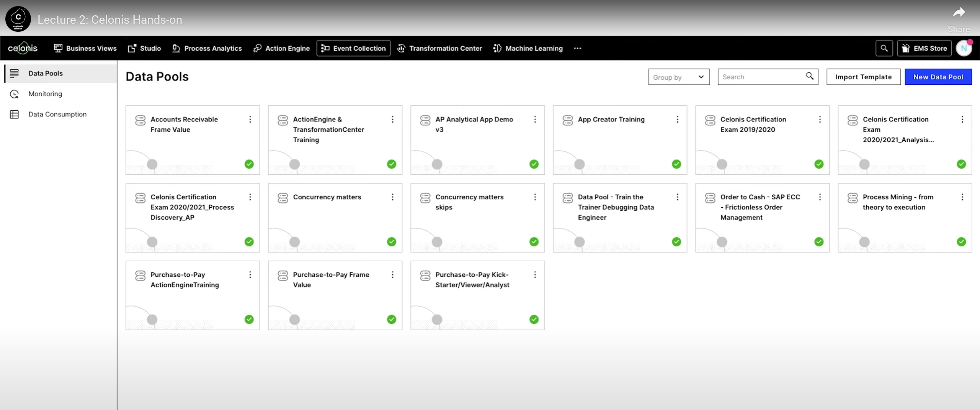Click the academic alliance channel logo
Viewport: 980px width, 410px height.
18,19
